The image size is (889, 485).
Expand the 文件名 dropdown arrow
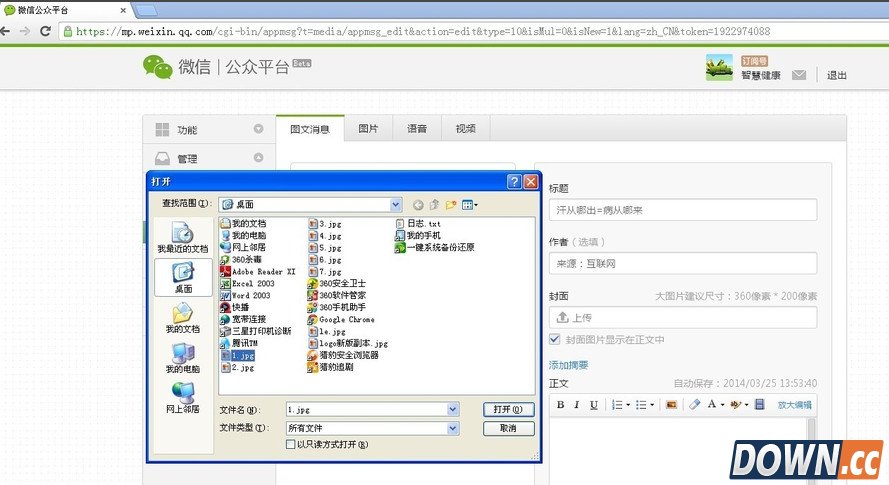(452, 409)
